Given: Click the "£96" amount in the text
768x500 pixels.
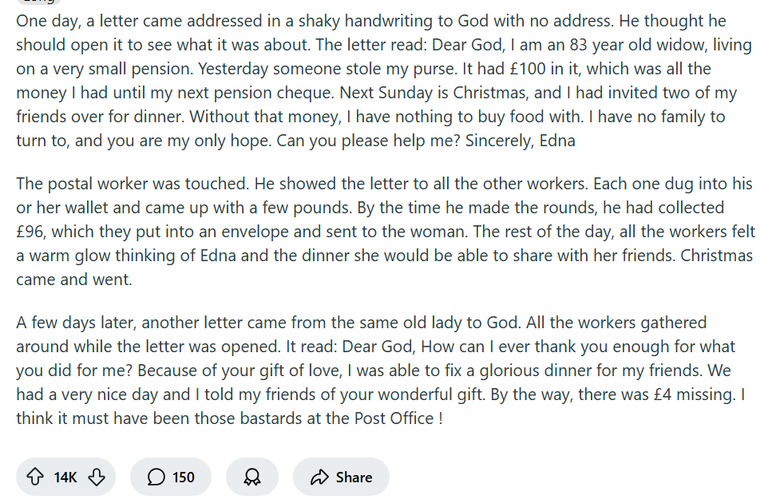Looking at the screenshot, I should click(x=31, y=231).
